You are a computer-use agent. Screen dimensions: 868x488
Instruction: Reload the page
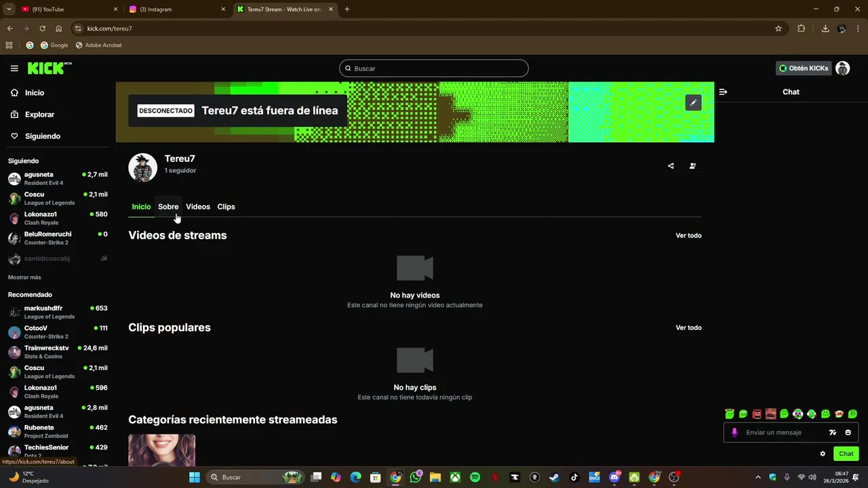click(x=42, y=28)
